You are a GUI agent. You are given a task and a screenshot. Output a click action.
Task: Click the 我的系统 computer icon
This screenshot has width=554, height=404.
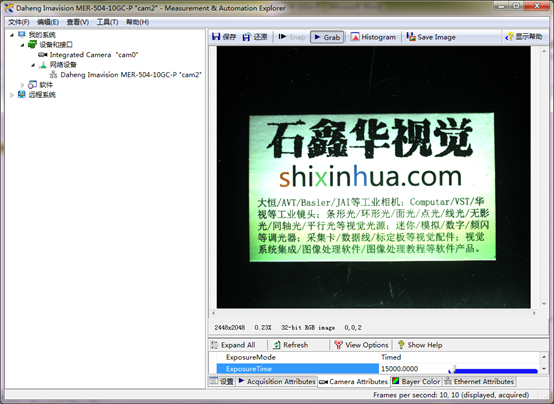point(22,34)
